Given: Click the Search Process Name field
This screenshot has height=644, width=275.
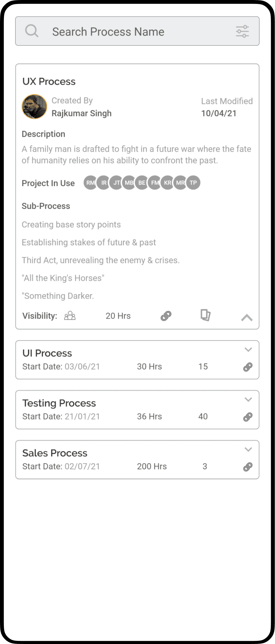Looking at the screenshot, I should pos(135,32).
